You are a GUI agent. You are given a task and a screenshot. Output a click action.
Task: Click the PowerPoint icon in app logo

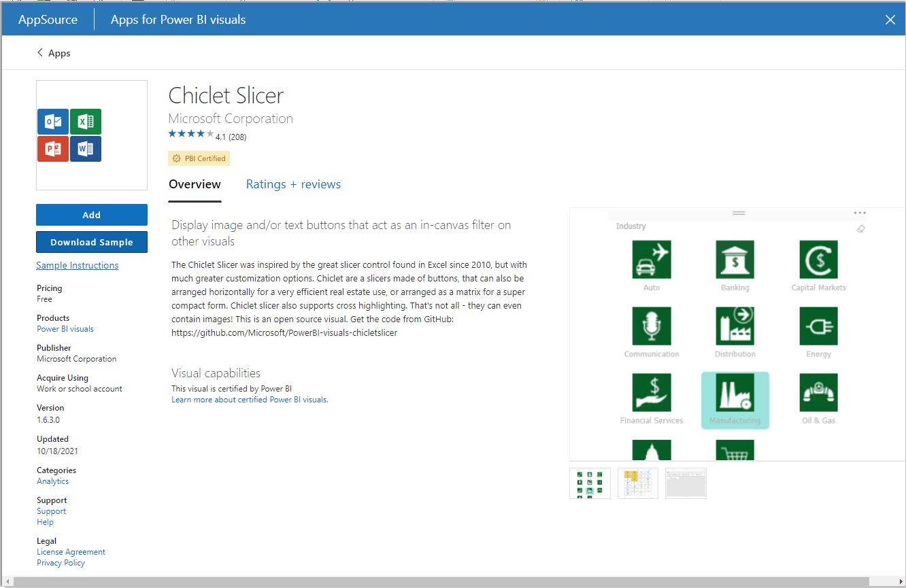pos(53,149)
